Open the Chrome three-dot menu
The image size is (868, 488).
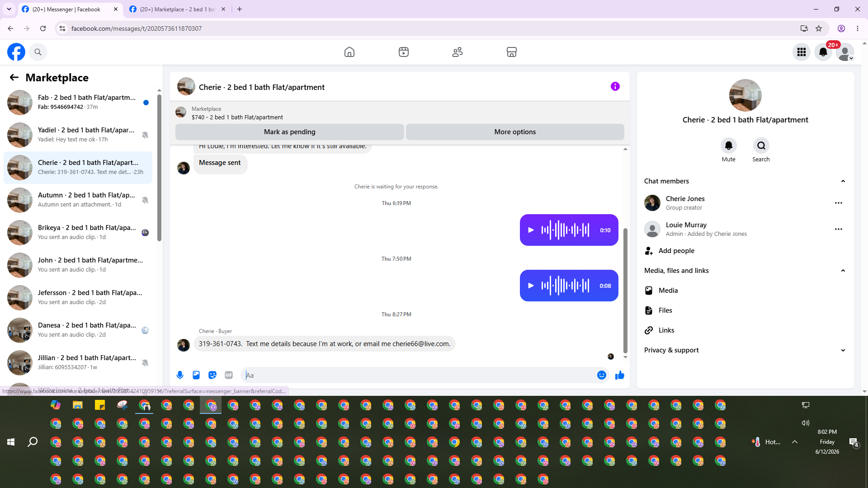pos(858,28)
